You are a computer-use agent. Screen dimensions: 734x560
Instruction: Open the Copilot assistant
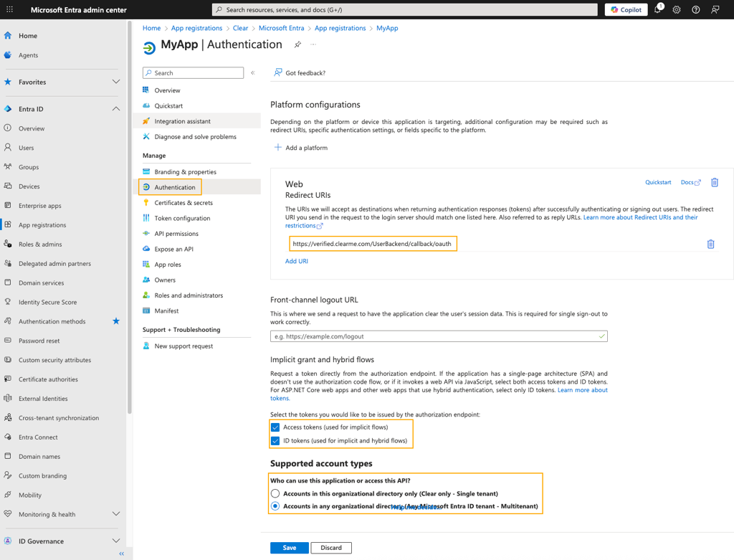click(x=626, y=9)
